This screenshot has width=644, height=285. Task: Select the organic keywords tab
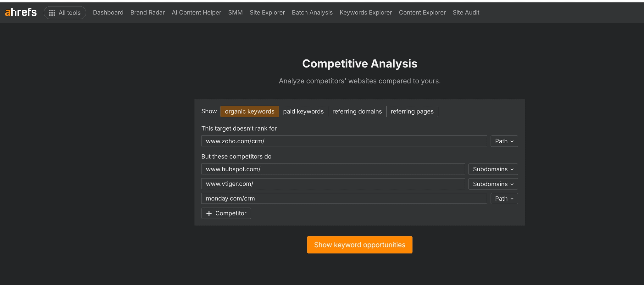click(250, 111)
